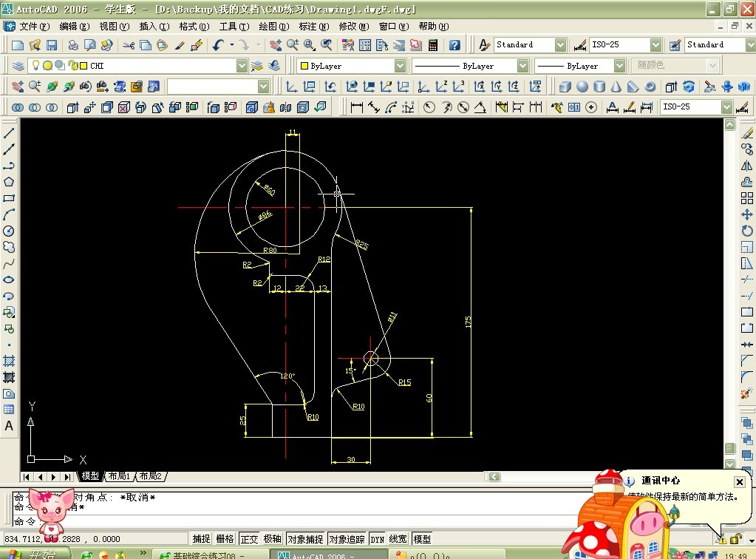This screenshot has height=559, width=756.
Task: Close the 通讯中心 notification balloon
Action: click(740, 482)
